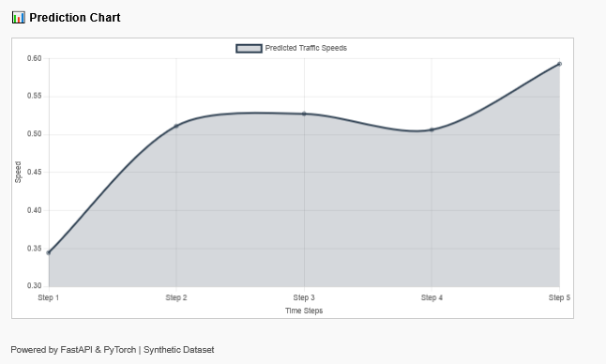This screenshot has height=364, width=606.
Task: Click the Step 3 x-axis label
Action: (x=304, y=297)
